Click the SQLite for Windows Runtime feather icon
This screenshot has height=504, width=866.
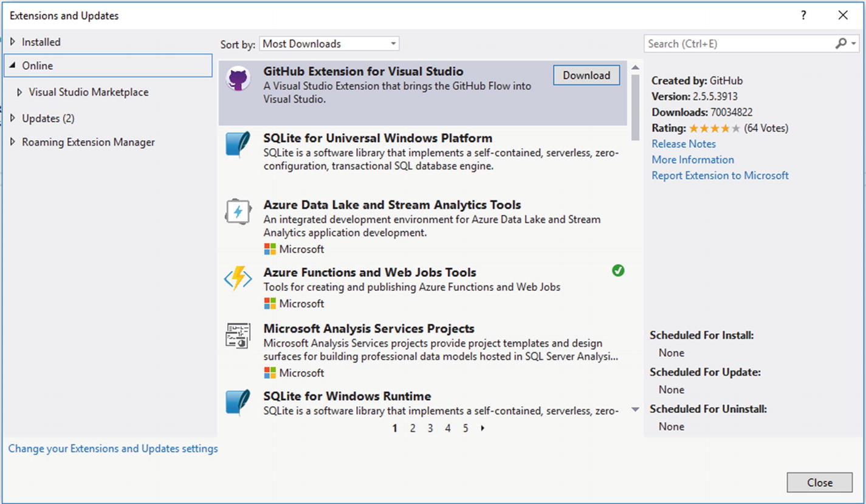(x=238, y=403)
